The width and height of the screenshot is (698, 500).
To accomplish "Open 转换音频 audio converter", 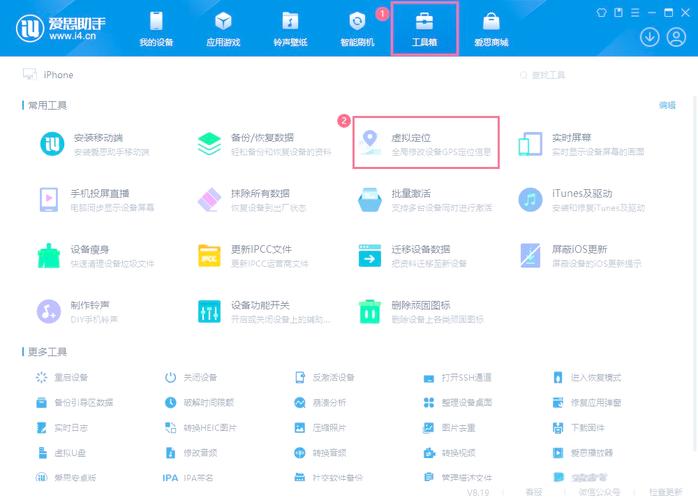I will pos(320,453).
